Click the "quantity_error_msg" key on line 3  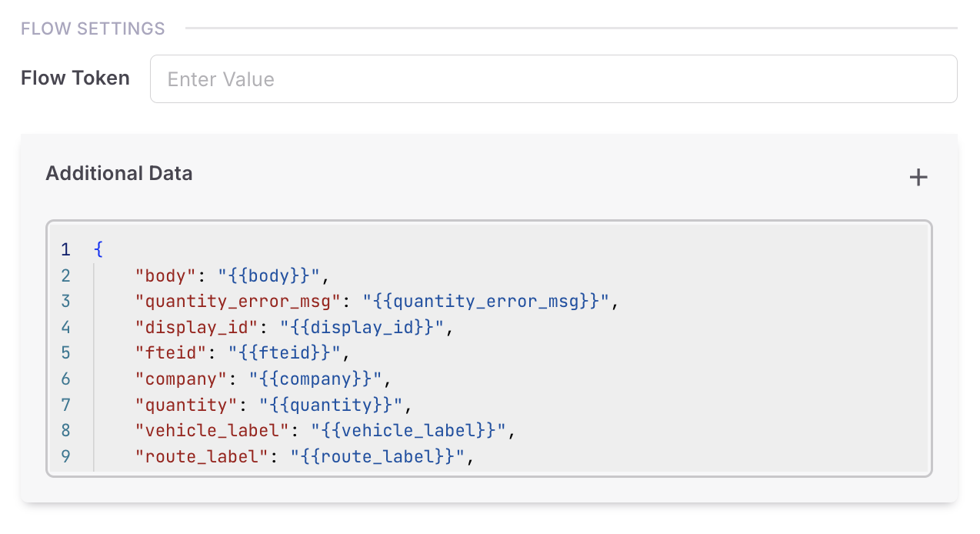(238, 301)
